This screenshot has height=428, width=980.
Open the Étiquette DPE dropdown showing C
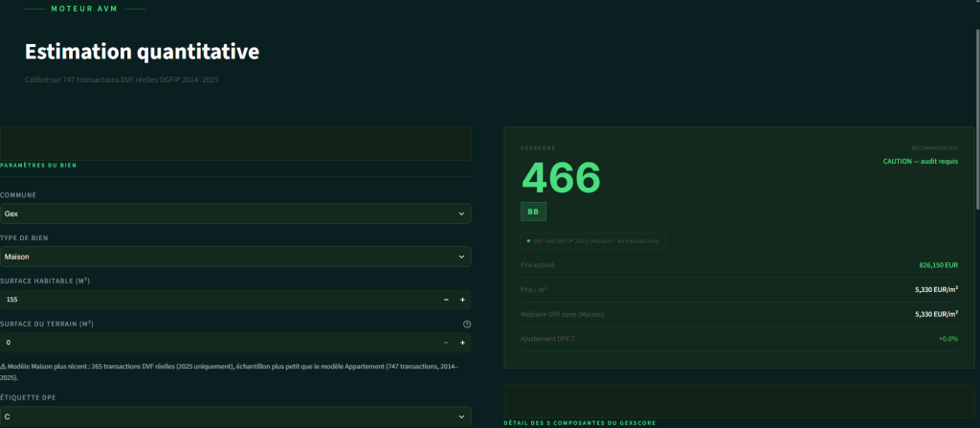pos(235,417)
